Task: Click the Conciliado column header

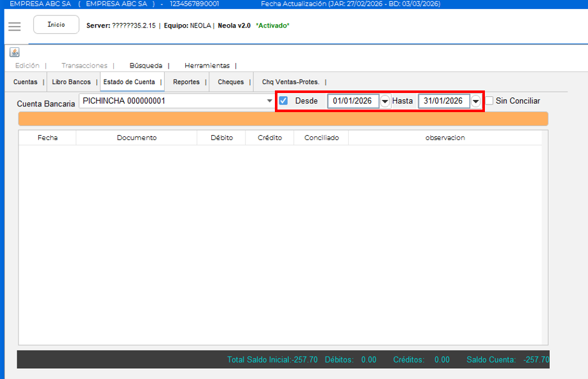Action: click(x=321, y=138)
